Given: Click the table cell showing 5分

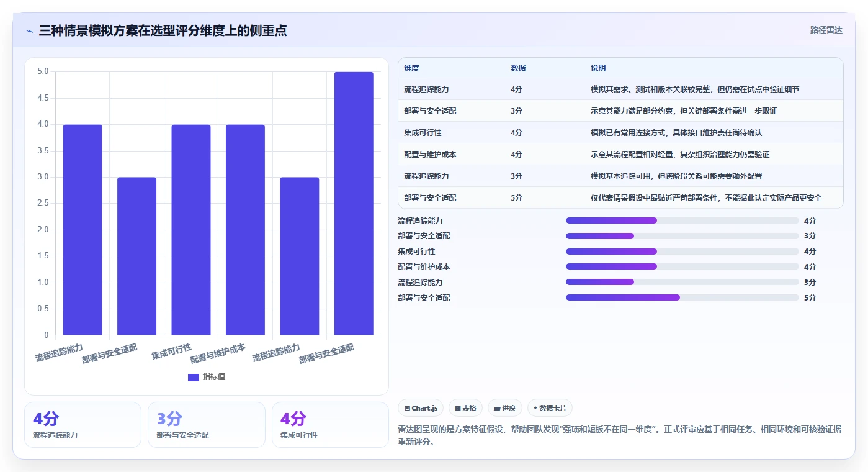Looking at the screenshot, I should point(516,198).
